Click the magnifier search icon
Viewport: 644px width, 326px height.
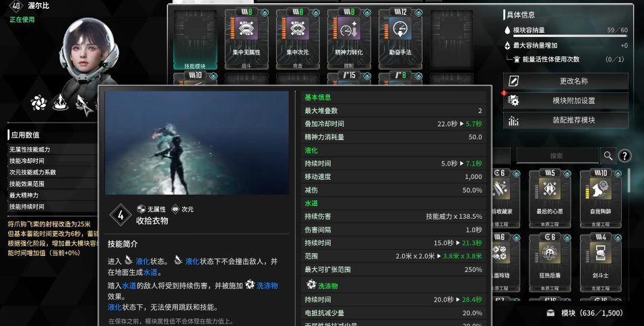pos(608,156)
